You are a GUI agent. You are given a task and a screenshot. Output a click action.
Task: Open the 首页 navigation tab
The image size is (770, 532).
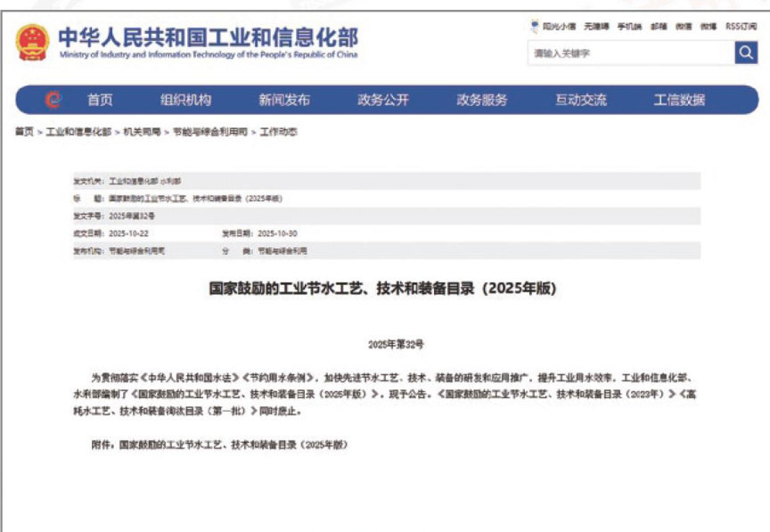click(100, 100)
